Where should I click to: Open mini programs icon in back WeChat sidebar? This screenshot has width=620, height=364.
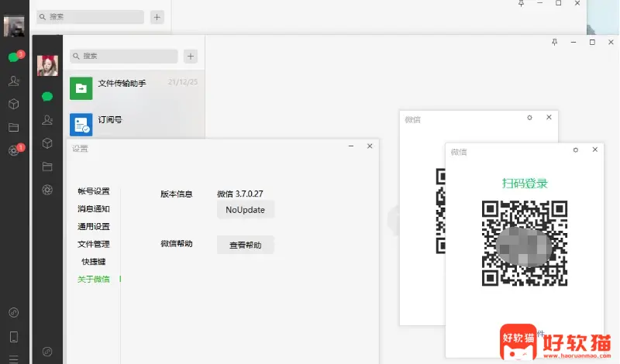[14, 313]
